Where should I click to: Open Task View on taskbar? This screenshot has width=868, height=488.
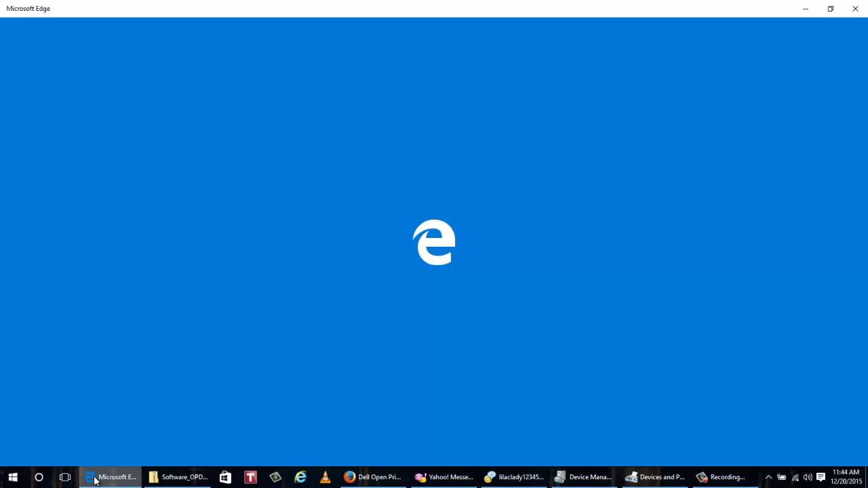click(x=65, y=477)
